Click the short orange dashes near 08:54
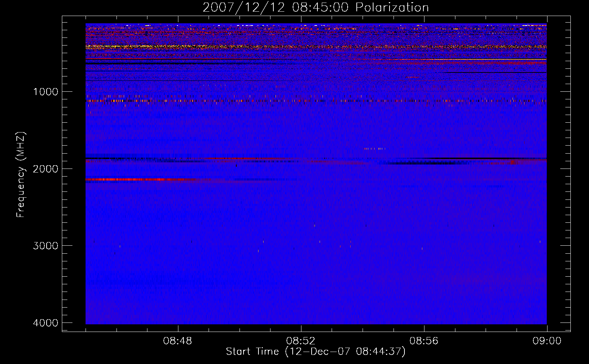This screenshot has height=364, width=589. click(374, 149)
